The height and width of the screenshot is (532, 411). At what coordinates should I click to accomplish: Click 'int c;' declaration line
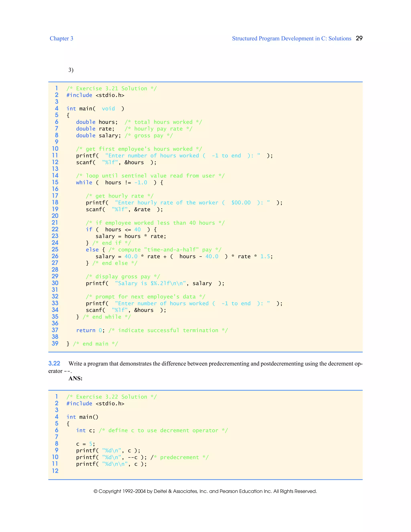[x=152, y=430]
